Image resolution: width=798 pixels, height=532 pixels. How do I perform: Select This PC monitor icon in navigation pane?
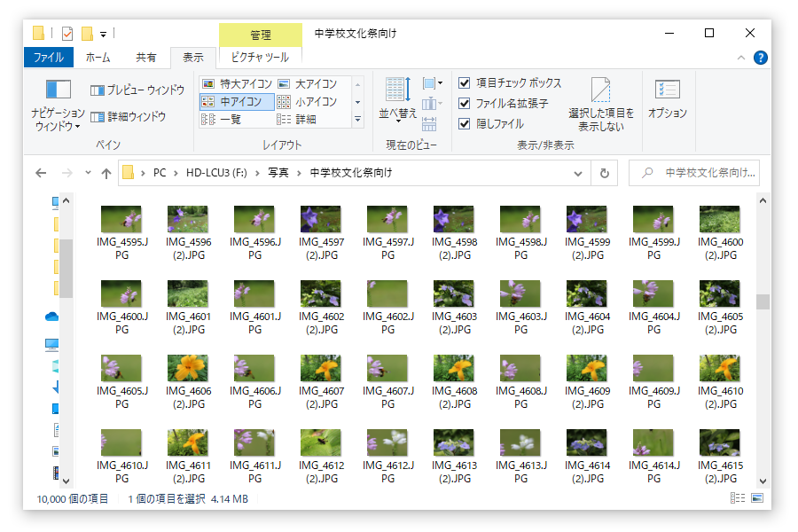pyautogui.click(x=52, y=345)
